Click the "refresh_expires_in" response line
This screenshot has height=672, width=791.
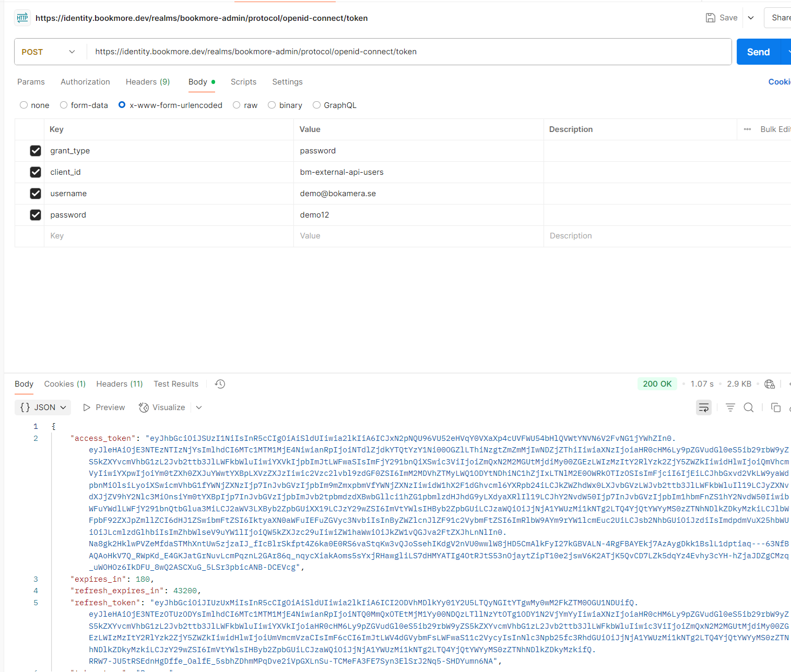point(136,591)
